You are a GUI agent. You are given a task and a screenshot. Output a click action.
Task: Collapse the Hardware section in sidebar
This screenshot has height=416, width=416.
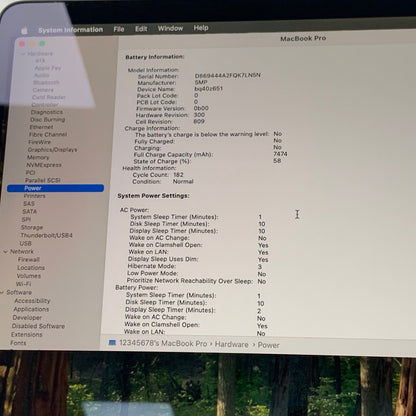[23, 54]
